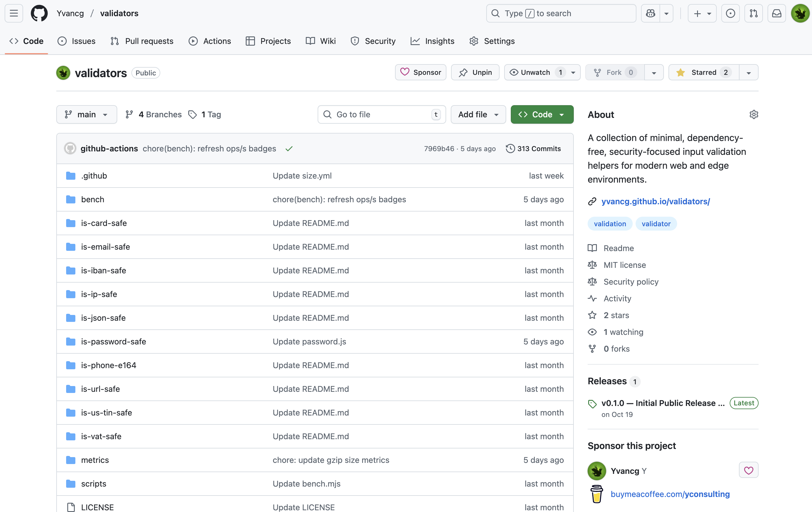Open the issues dashboard icon in the header
Viewport: 812px width, 512px height.
click(x=730, y=13)
